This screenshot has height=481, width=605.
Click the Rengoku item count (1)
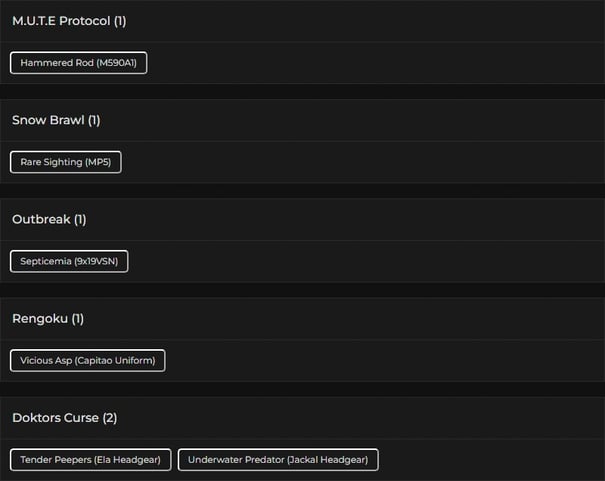coord(77,318)
